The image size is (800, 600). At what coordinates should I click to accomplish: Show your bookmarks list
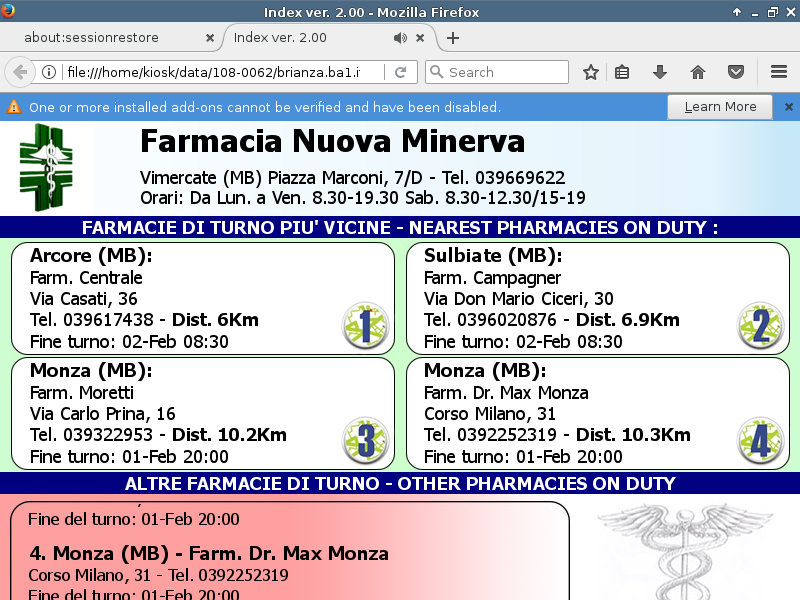coord(622,72)
